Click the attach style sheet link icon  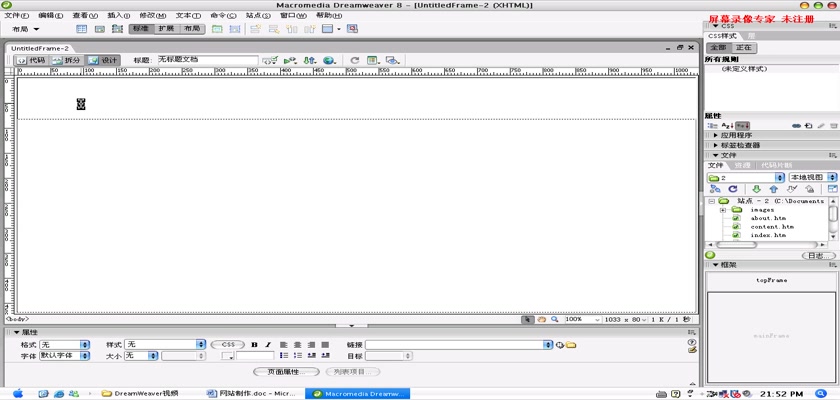pyautogui.click(x=796, y=125)
